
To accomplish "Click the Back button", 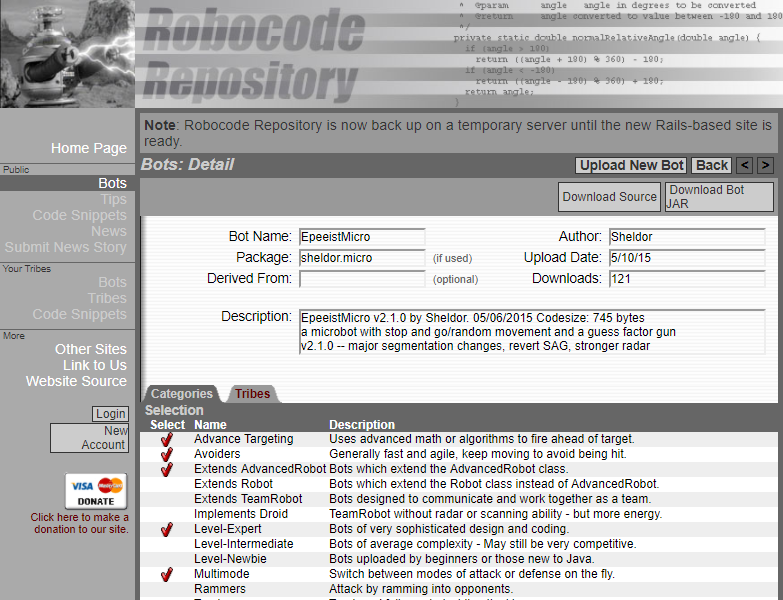I will tap(712, 165).
